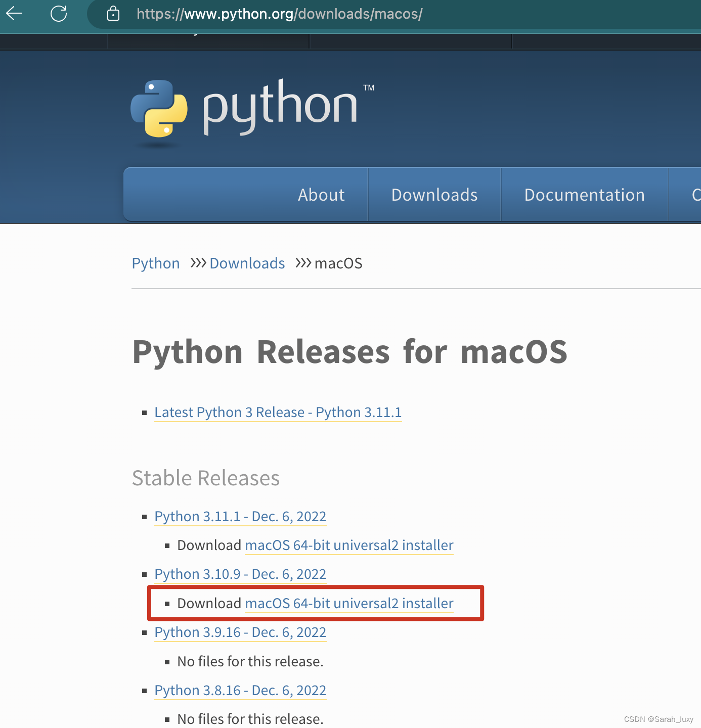
Task: Click the Python snake logo
Action: [159, 109]
